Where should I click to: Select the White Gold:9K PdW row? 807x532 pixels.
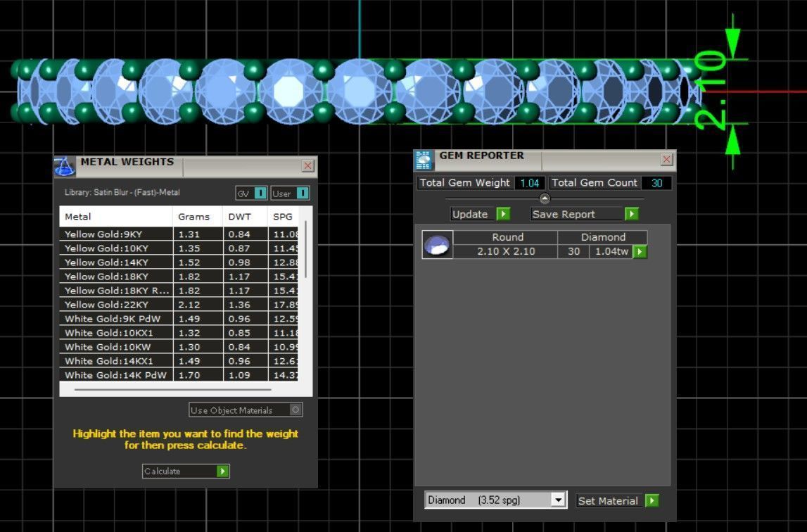[179, 319]
